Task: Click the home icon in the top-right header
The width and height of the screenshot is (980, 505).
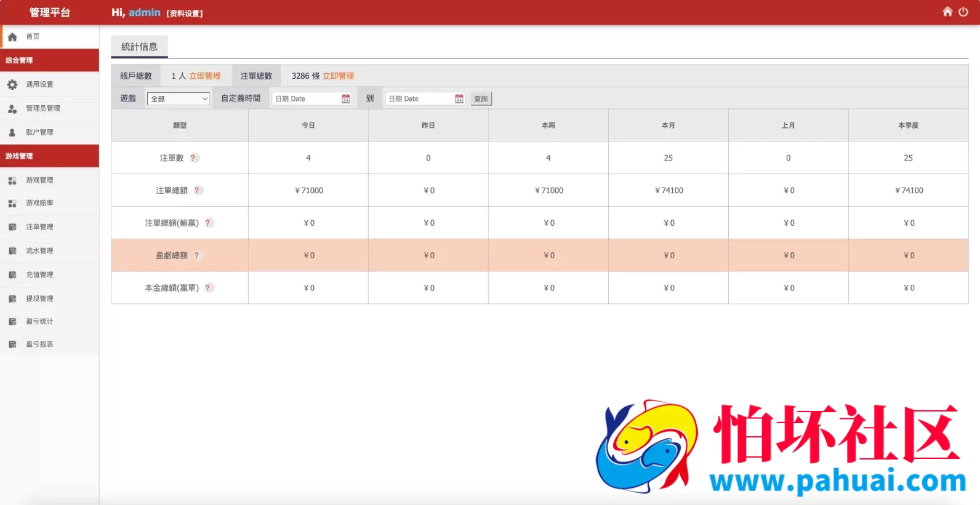Action: pyautogui.click(x=947, y=12)
